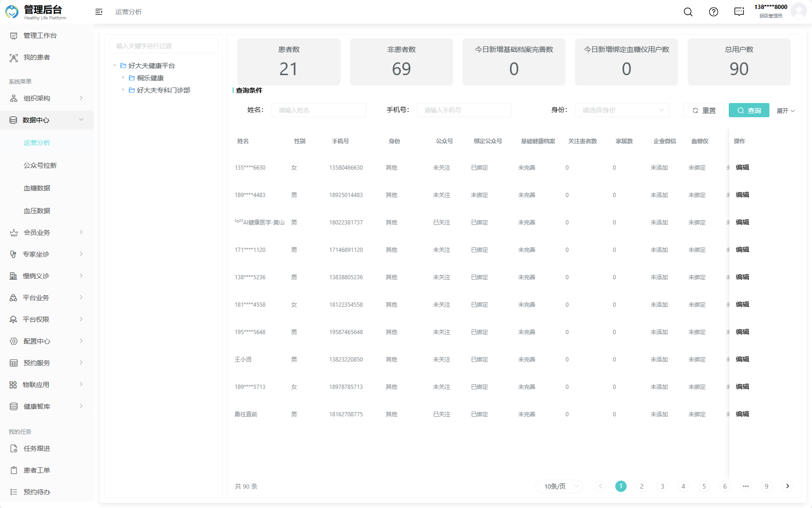Click the 患者工单 clipboard icon
The width and height of the screenshot is (812, 508).
(x=14, y=470)
